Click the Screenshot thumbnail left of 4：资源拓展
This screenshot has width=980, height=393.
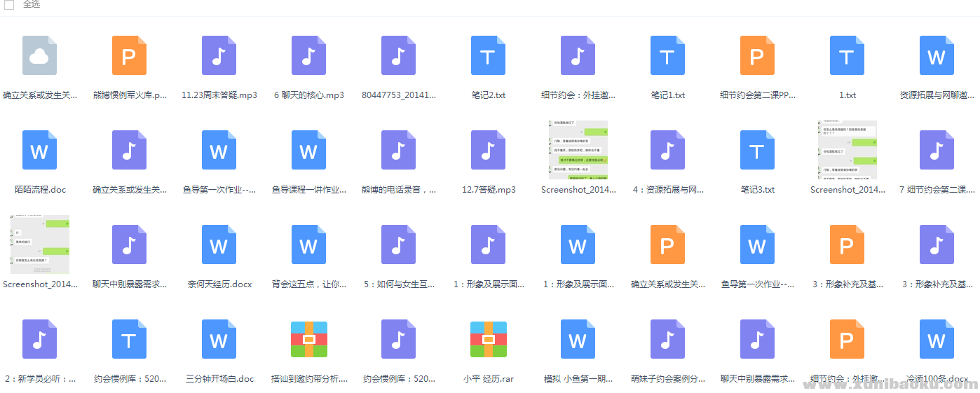(x=578, y=150)
